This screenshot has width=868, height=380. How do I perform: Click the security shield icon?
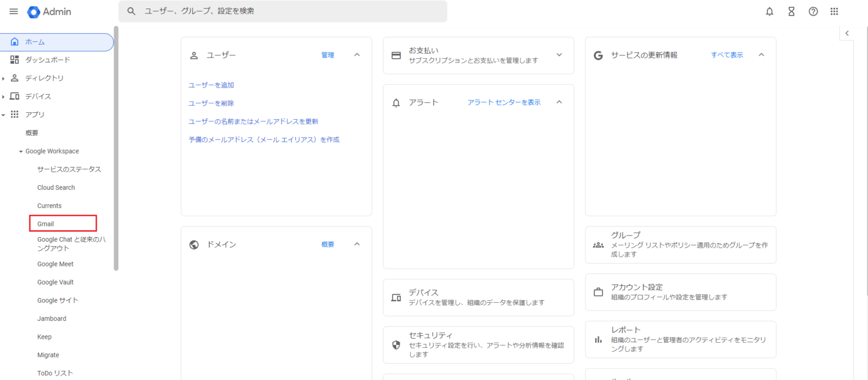(396, 345)
